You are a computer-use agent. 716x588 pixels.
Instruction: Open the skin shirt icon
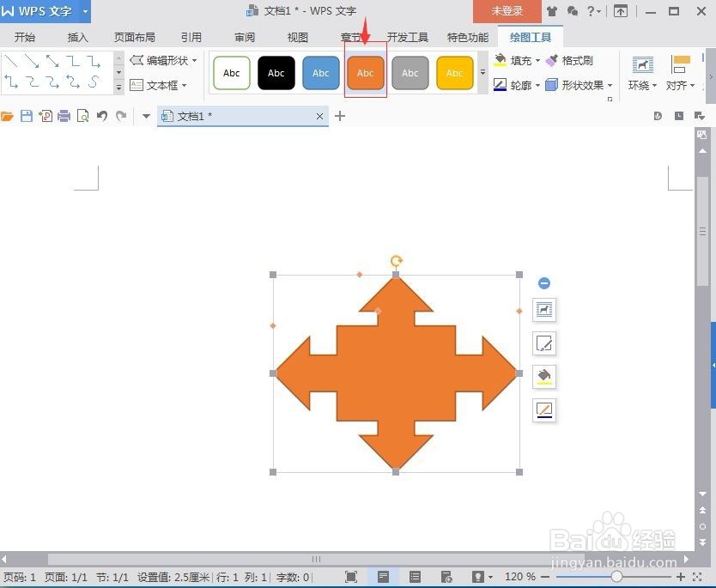pos(552,11)
